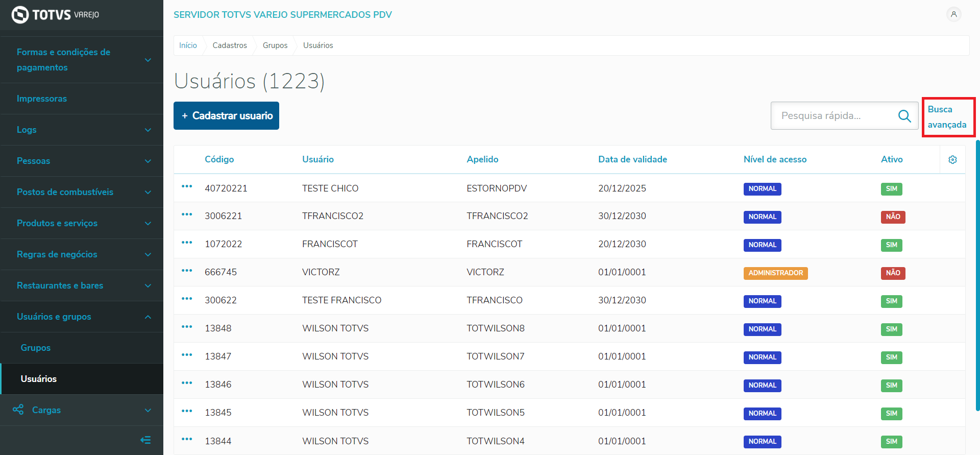Screen dimensions: 980x455
Task: Click the Usuários (1223) page heading
Action: click(x=249, y=81)
